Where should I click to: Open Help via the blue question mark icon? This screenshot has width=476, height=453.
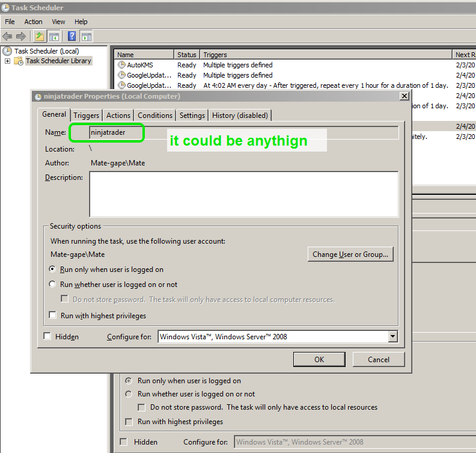tap(72, 37)
